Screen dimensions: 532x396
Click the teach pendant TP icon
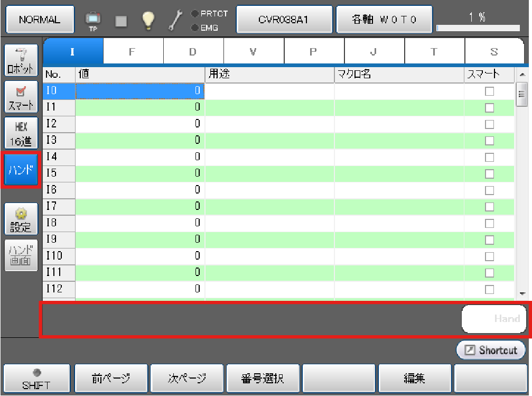click(x=93, y=21)
